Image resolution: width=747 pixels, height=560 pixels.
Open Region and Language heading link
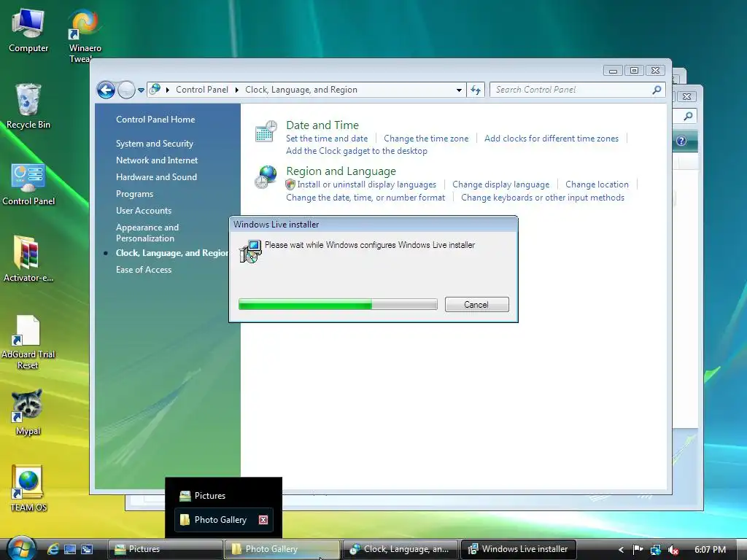tap(341, 171)
